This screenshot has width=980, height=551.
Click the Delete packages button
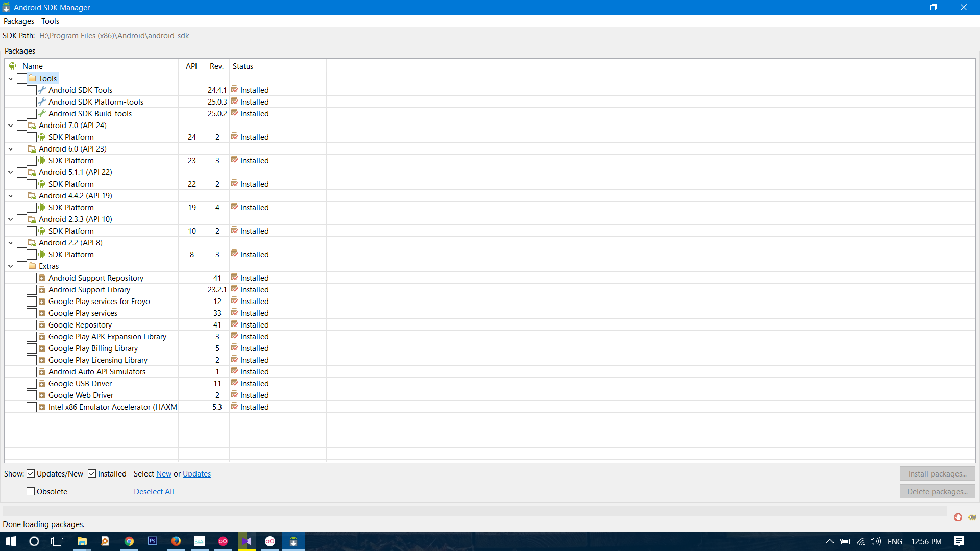coord(937,491)
